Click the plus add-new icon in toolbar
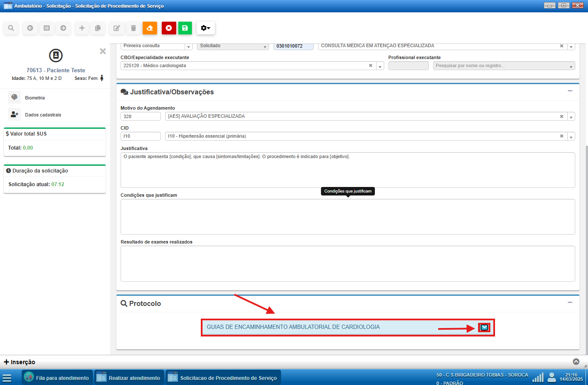The height and width of the screenshot is (385, 588). coord(82,28)
